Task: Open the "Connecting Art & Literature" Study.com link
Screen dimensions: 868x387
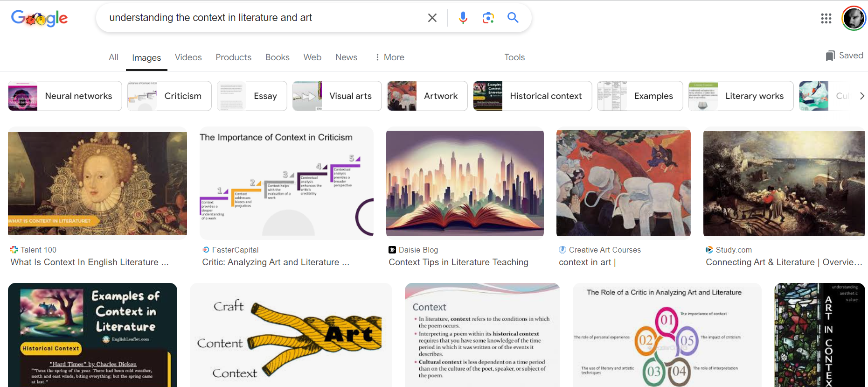Action: click(784, 262)
